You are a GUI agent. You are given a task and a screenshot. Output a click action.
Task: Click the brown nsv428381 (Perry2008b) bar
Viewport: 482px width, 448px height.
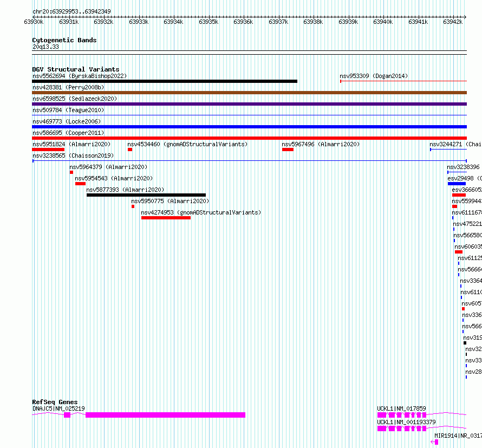[249, 93]
